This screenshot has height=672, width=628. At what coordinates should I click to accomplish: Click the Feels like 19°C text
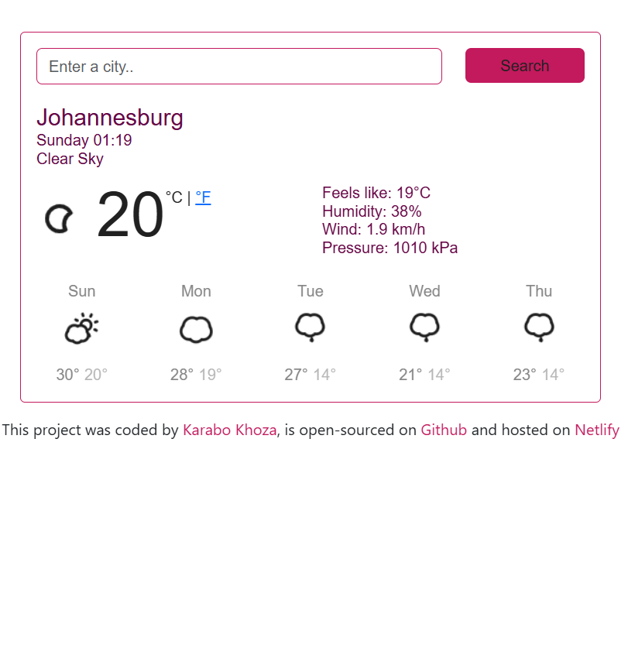(x=377, y=192)
